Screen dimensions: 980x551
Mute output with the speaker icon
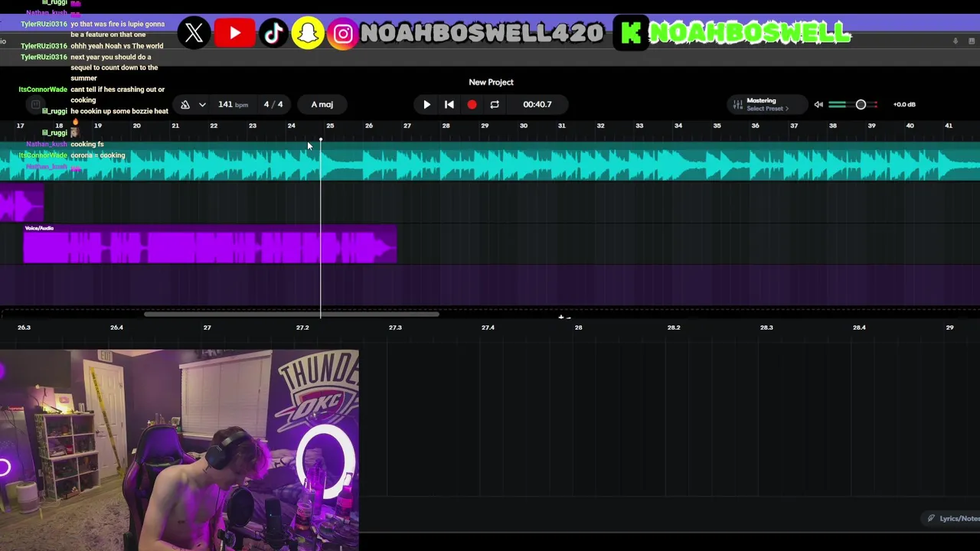coord(818,105)
